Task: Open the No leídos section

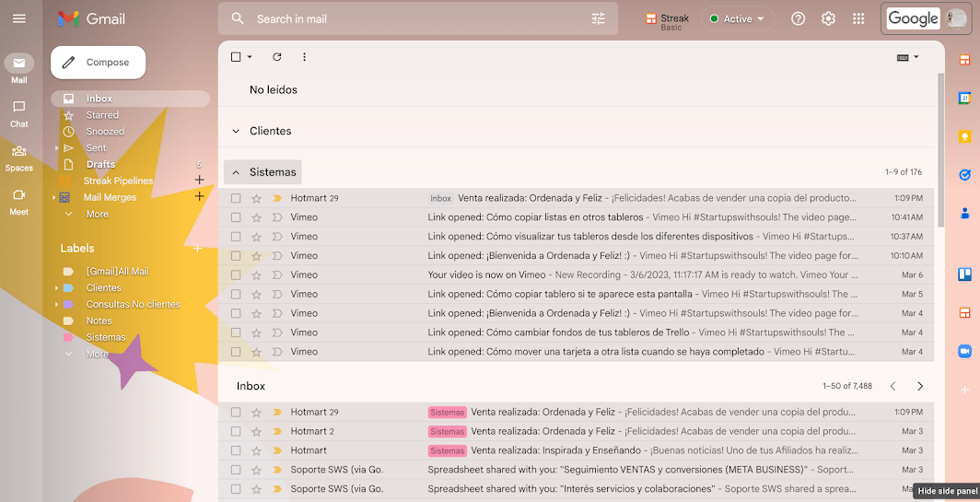Action: [274, 89]
